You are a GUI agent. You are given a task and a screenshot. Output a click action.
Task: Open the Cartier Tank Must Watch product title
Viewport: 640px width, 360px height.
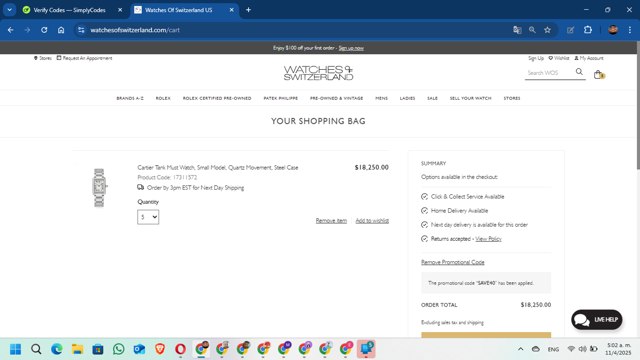(x=218, y=167)
